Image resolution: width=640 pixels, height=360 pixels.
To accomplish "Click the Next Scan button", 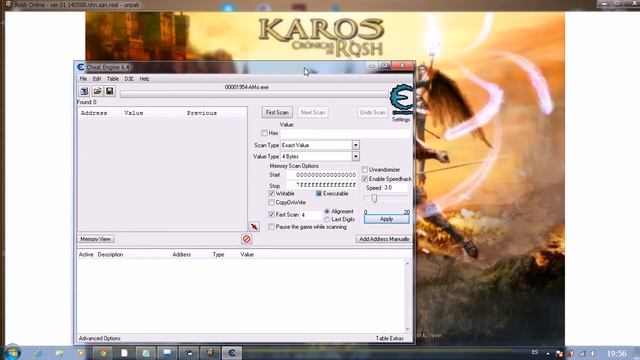I will 313,113.
